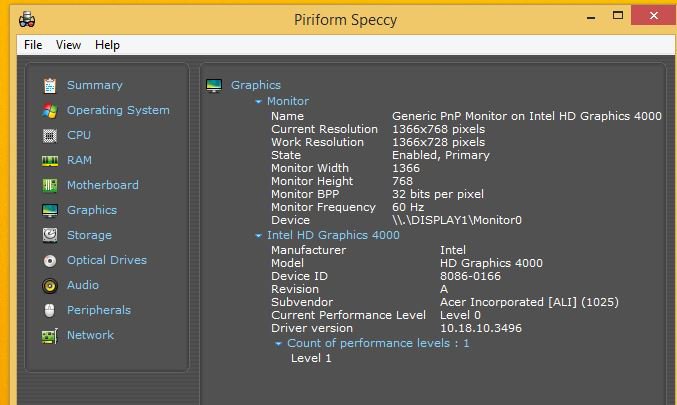Click the Graphics monitor icon in sidebar

coord(50,210)
